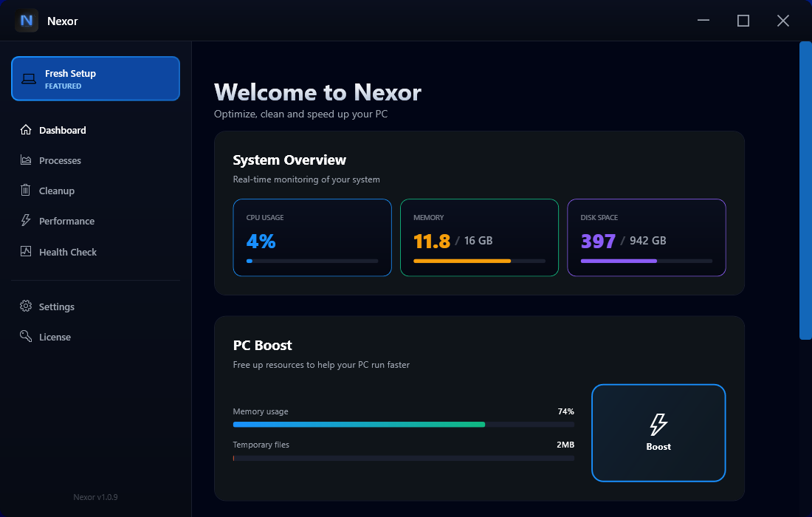Click the lightning bolt Boost icon
812x517 pixels.
(658, 424)
